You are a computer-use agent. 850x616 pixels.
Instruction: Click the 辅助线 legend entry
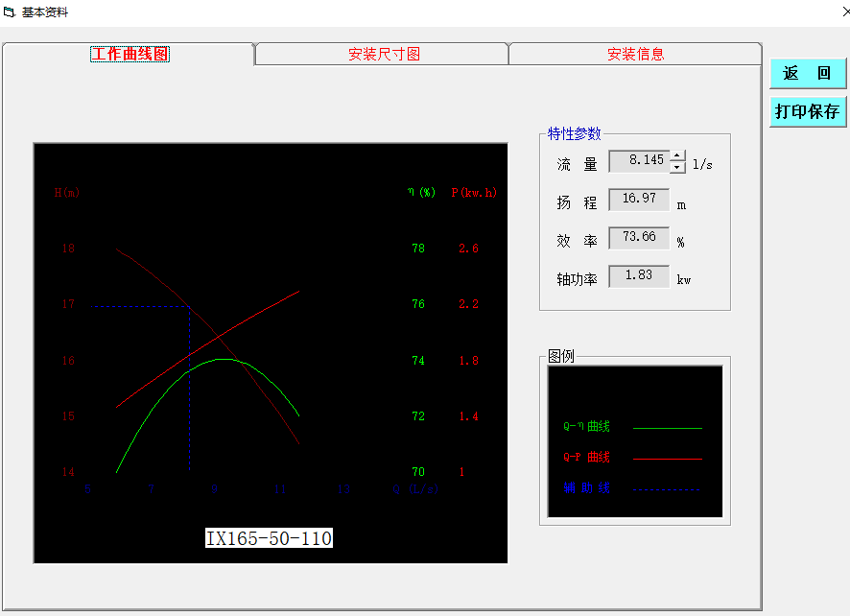pyautogui.click(x=586, y=488)
